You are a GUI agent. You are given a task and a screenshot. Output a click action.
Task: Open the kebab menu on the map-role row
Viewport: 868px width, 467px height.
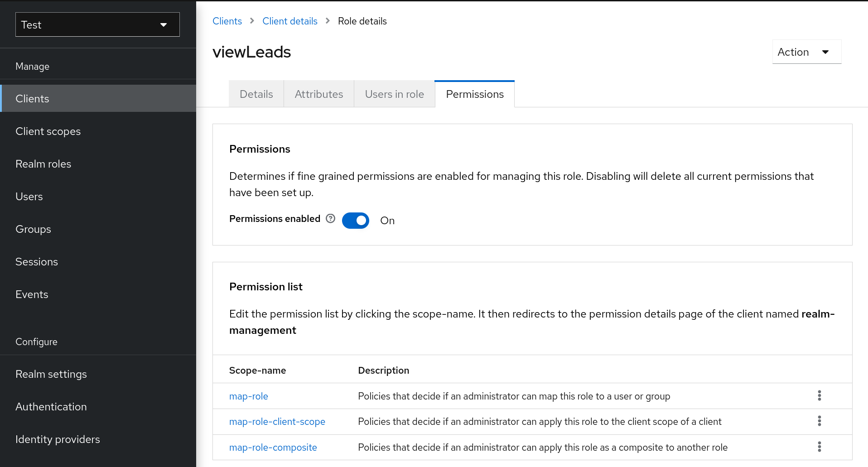(820, 396)
